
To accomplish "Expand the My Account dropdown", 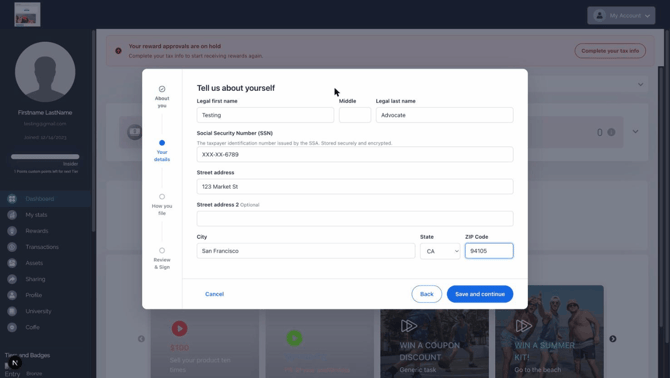I will pos(621,15).
